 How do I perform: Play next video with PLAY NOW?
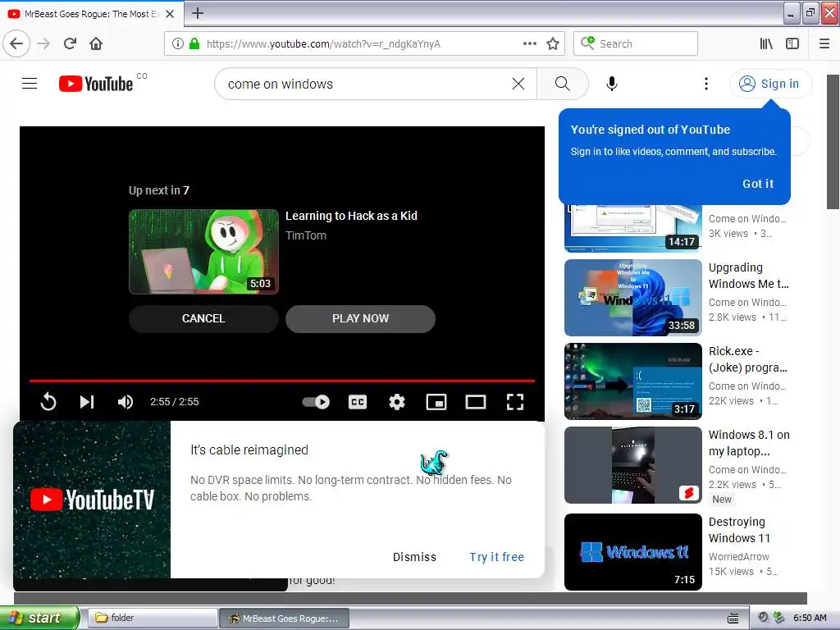(361, 319)
